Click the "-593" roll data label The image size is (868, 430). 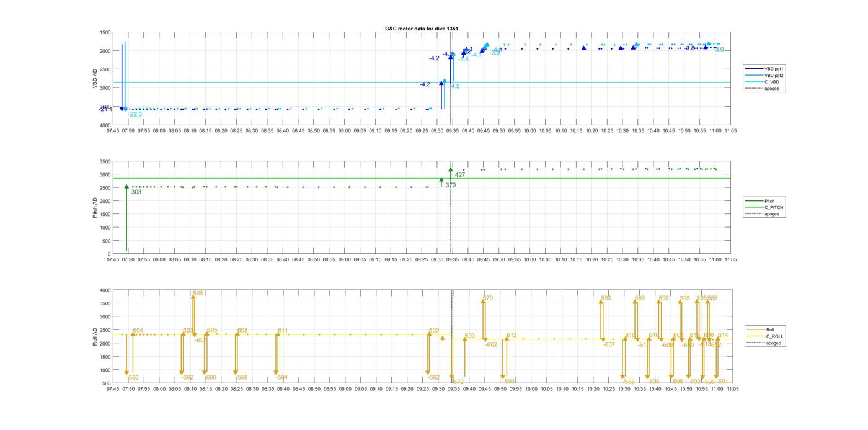click(509, 382)
